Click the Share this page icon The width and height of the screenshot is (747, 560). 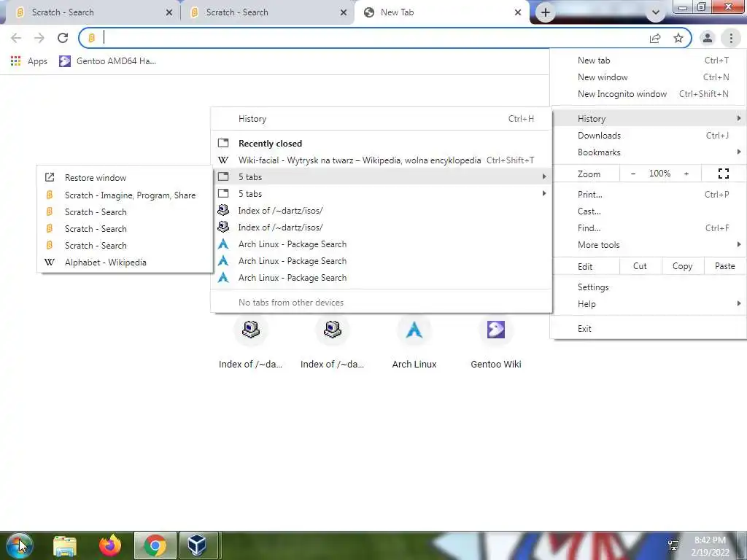coord(655,39)
